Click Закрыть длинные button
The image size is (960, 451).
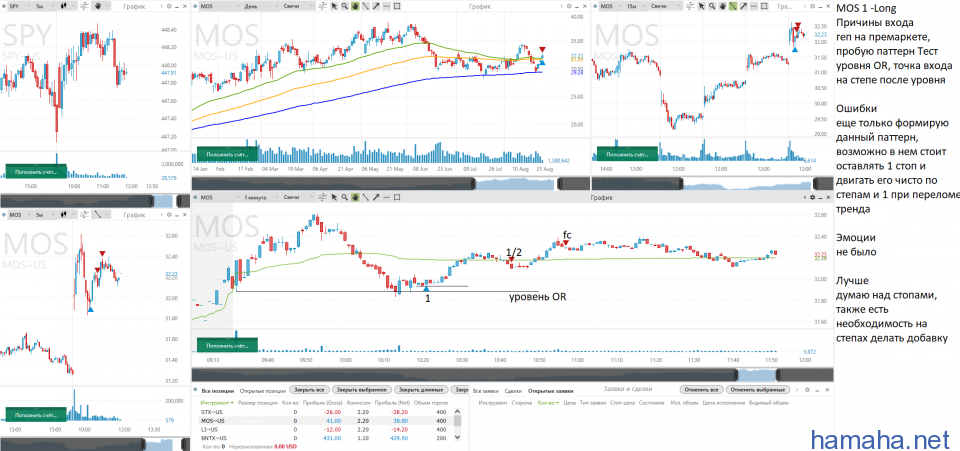(x=421, y=390)
